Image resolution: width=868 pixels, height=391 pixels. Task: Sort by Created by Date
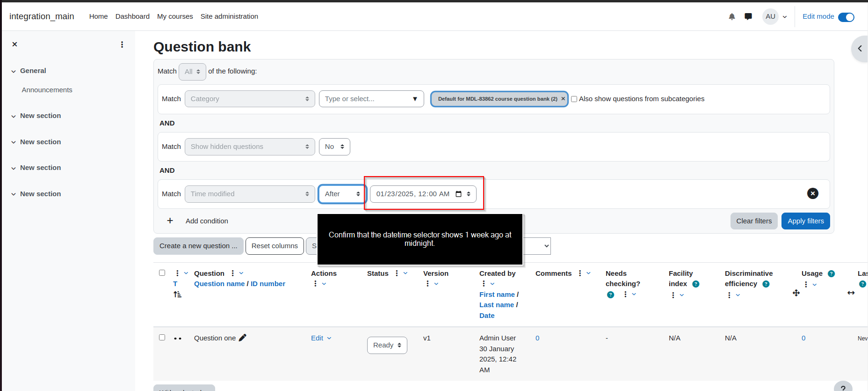click(487, 316)
